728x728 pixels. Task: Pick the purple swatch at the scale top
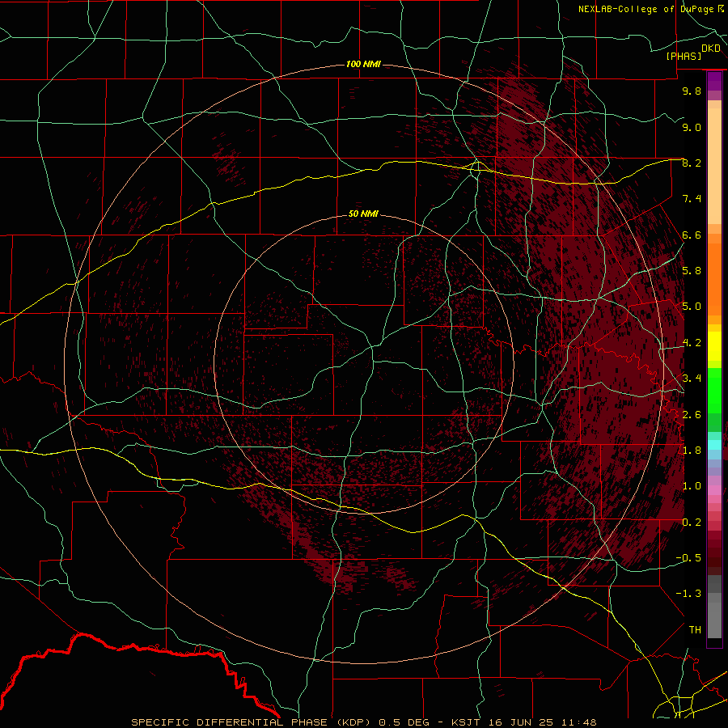coord(714,81)
